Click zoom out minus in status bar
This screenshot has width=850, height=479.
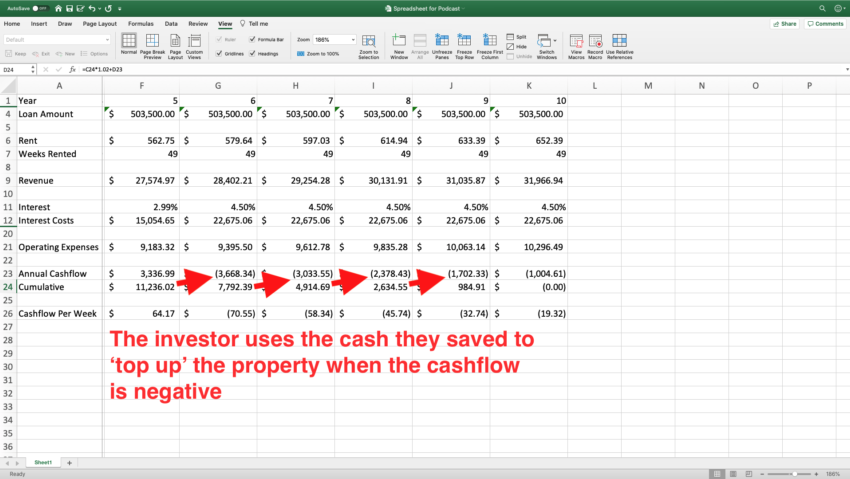coord(762,474)
